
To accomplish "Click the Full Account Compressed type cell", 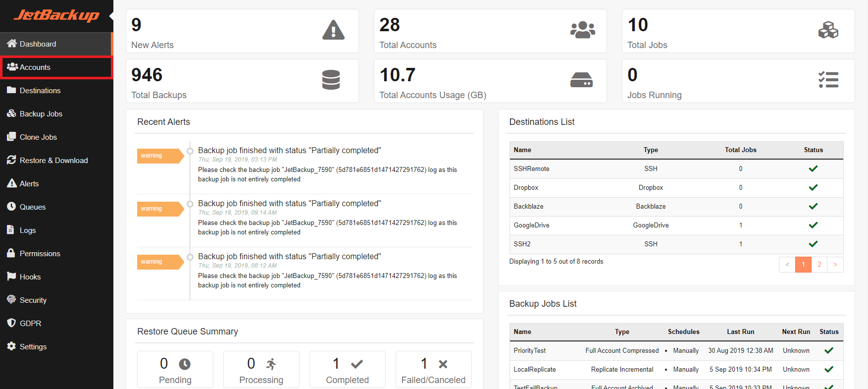I will coord(622,350).
